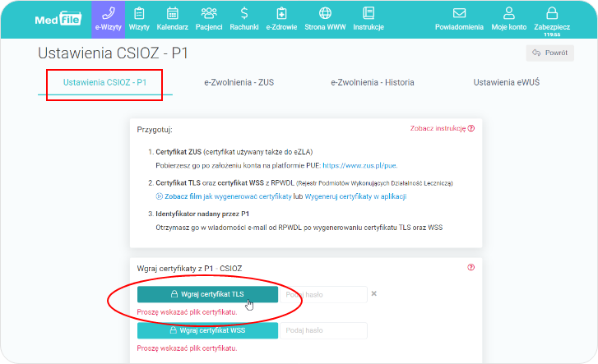Click Przygotuj: heading text
Viewport: 598px width, 364px height.
tap(155, 130)
